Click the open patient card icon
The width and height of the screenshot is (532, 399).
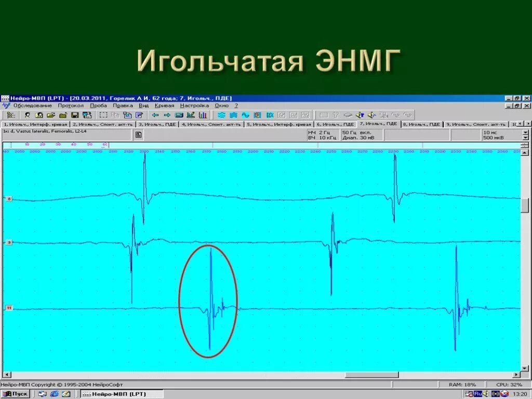point(39,115)
